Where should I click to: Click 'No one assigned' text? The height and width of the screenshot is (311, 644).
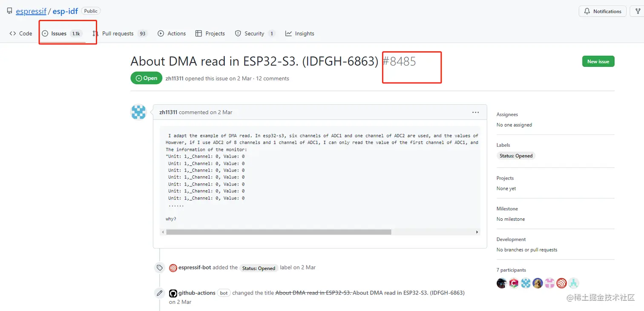(x=514, y=125)
